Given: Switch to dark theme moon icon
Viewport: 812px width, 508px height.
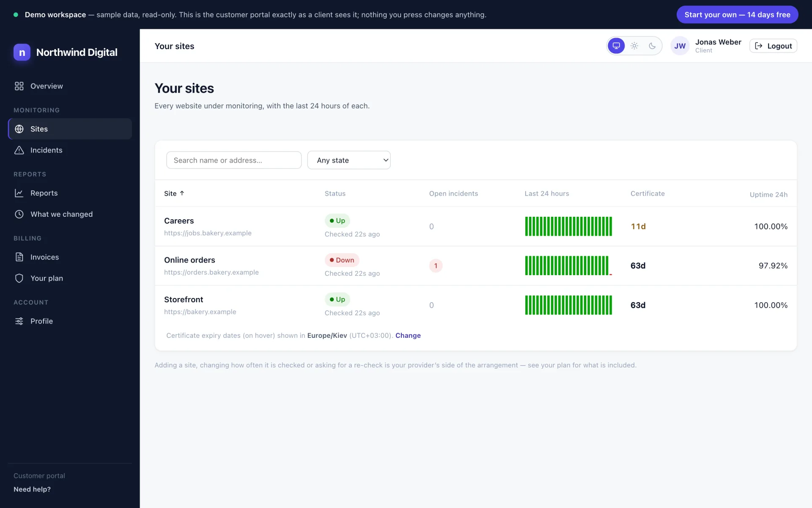Looking at the screenshot, I should pos(652,46).
